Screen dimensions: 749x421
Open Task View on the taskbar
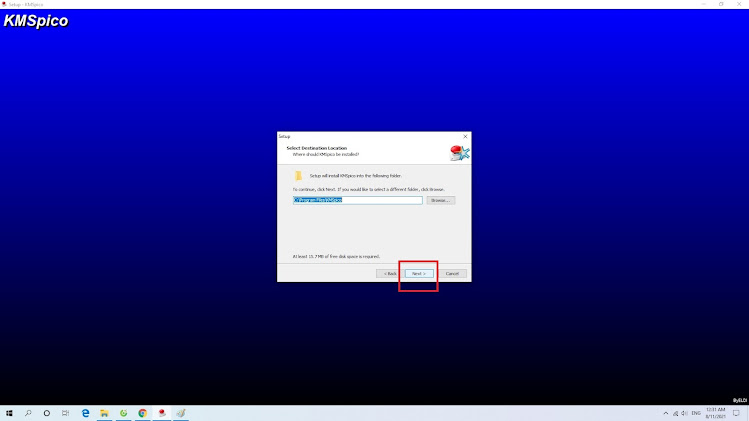(65, 413)
